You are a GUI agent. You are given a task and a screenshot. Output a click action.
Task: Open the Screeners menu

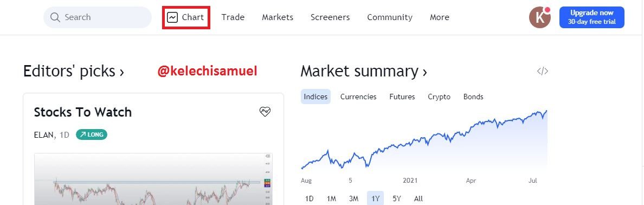pos(330,17)
